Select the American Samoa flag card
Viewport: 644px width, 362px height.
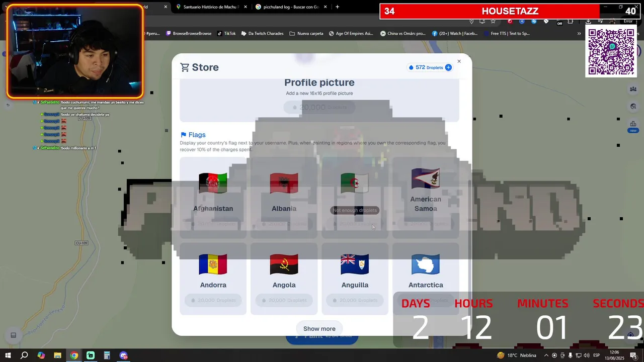tap(426, 198)
